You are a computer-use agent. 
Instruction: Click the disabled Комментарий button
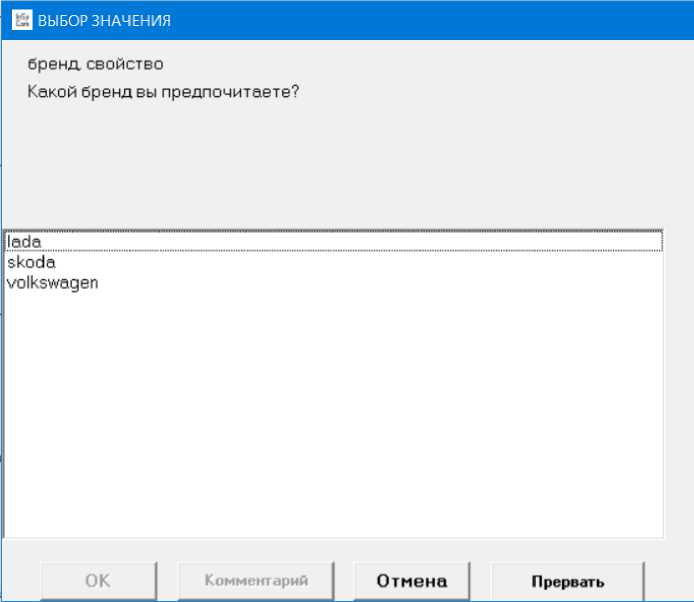256,581
